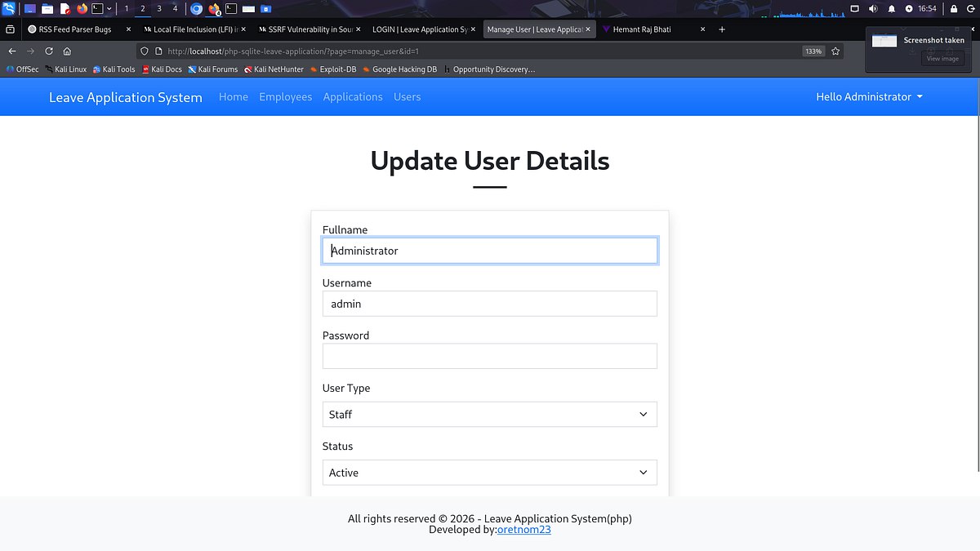Switch to the LOGIN Leave Application tab
The image size is (980, 551).
pyautogui.click(x=416, y=29)
